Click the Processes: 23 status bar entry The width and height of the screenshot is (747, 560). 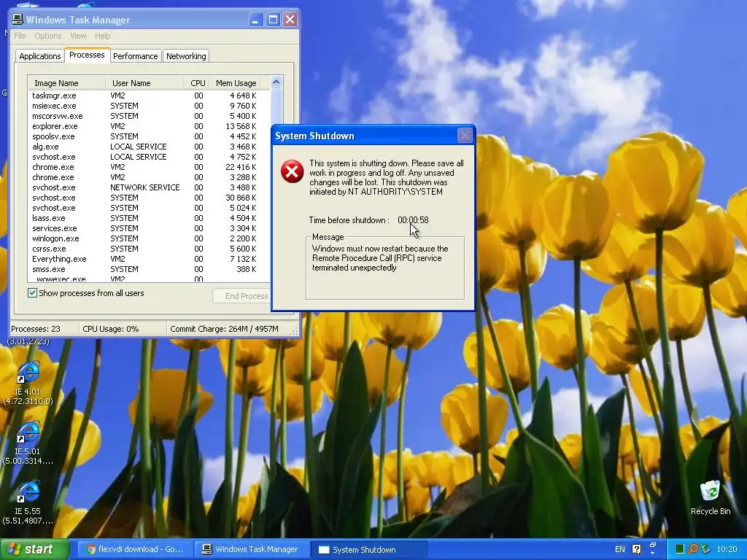pyautogui.click(x=44, y=329)
